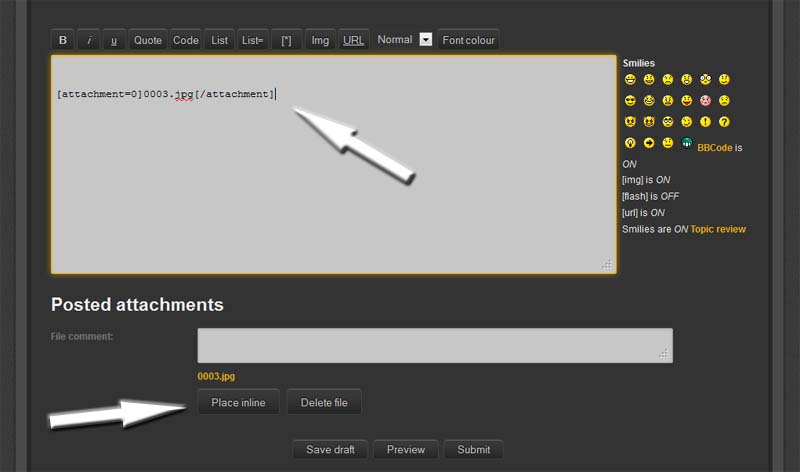Click the "[flash] is OFF" status text
This screenshot has width=800, height=472.
coord(650,196)
